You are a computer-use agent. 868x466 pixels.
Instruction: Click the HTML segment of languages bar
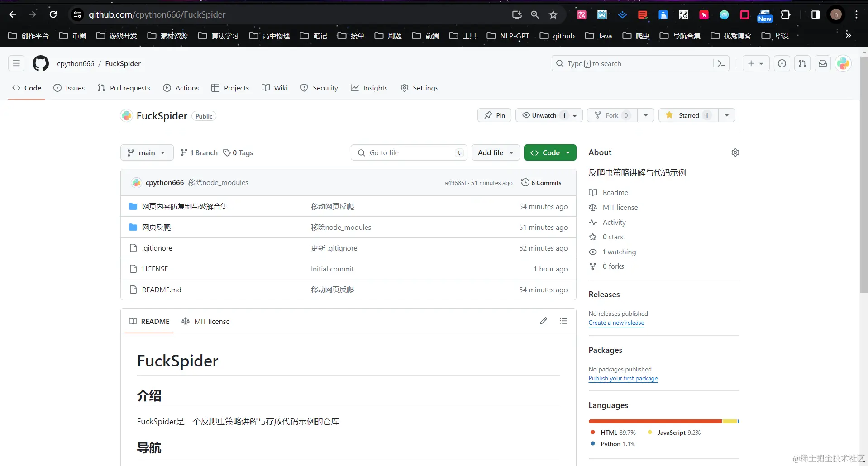655,421
